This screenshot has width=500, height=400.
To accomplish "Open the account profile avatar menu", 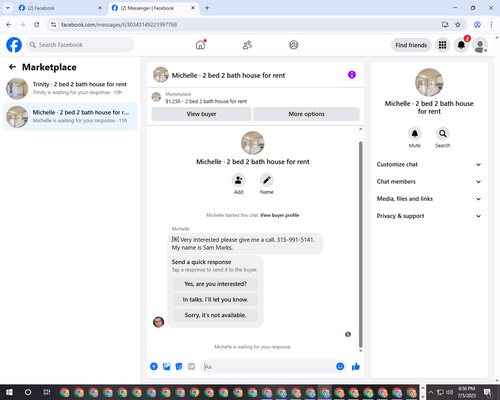I will pyautogui.click(x=480, y=45).
